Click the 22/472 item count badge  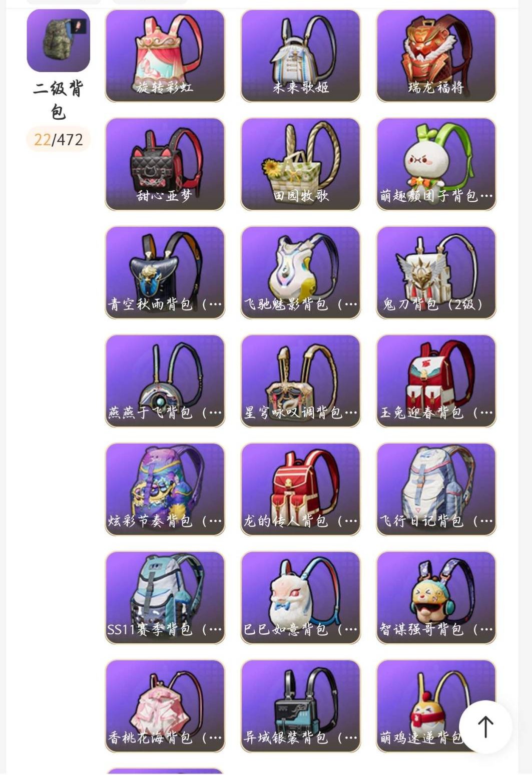click(x=59, y=139)
